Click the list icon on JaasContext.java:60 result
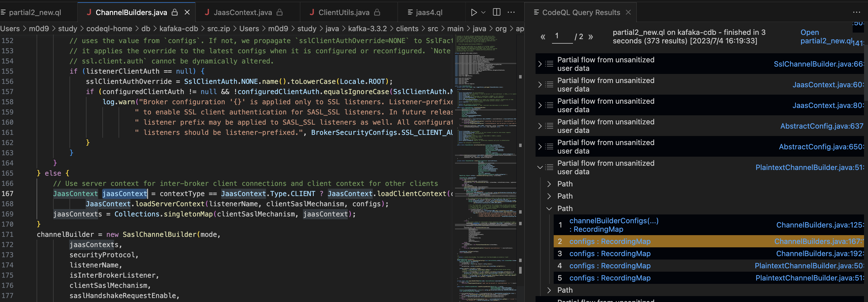 549,84
